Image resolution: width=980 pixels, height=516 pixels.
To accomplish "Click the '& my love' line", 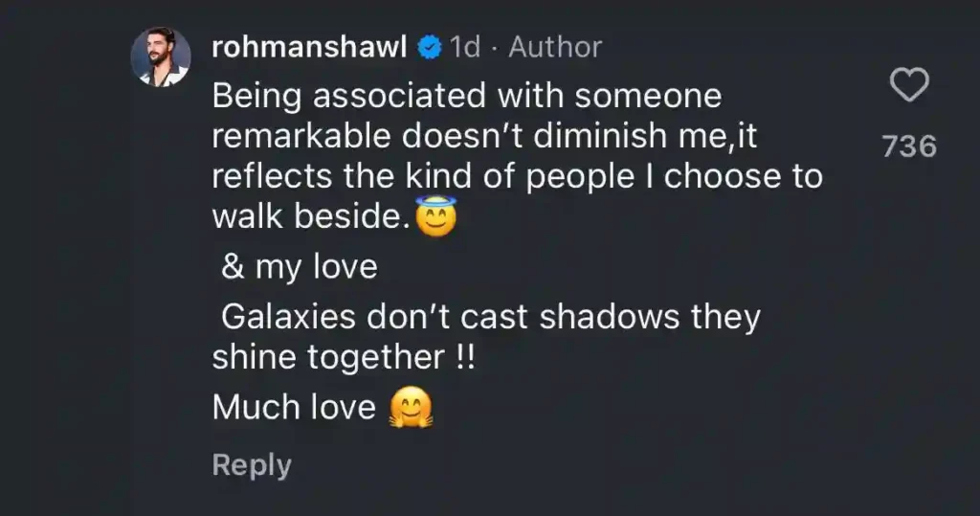I will (x=299, y=268).
